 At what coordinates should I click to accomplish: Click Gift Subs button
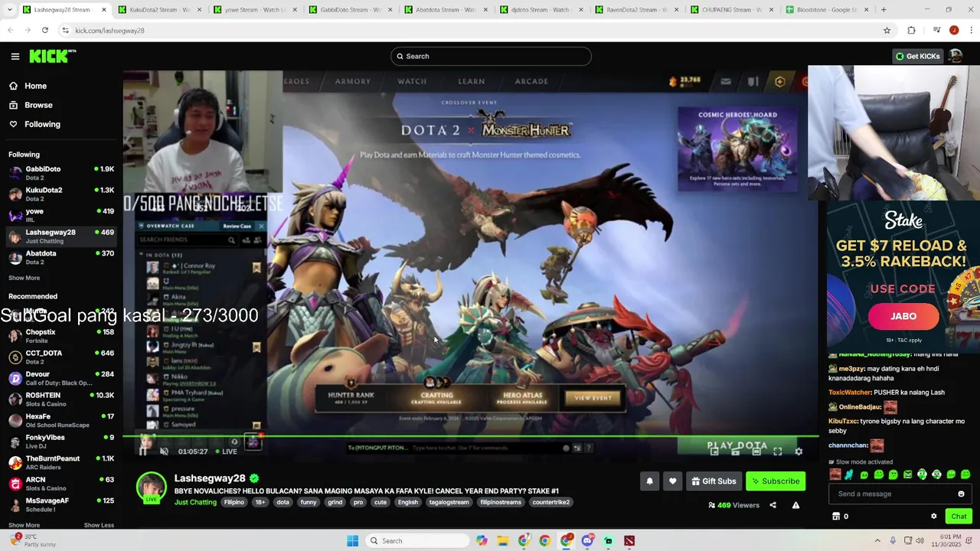click(714, 481)
